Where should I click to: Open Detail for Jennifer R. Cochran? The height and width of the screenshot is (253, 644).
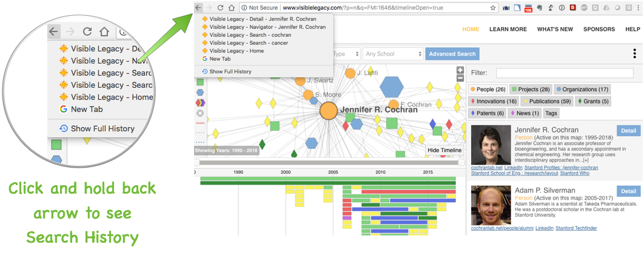(628, 131)
